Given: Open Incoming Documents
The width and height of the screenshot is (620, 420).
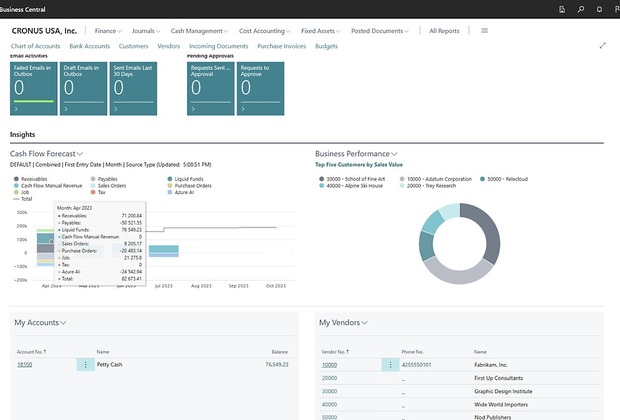Looking at the screenshot, I should coord(218,46).
